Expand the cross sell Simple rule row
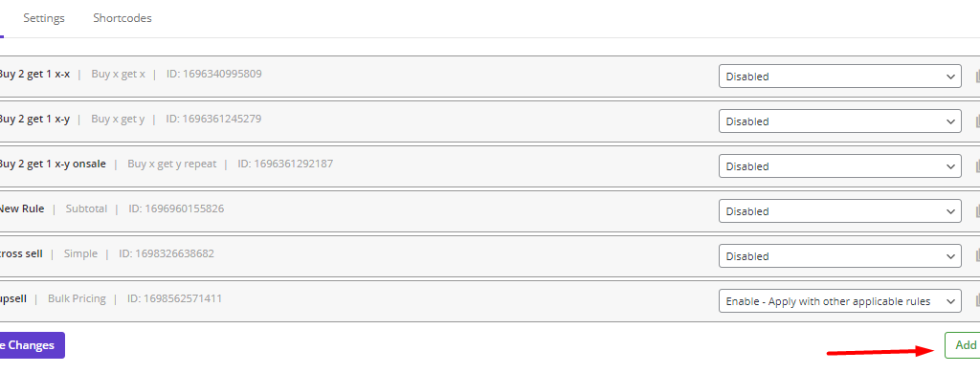 490,256
